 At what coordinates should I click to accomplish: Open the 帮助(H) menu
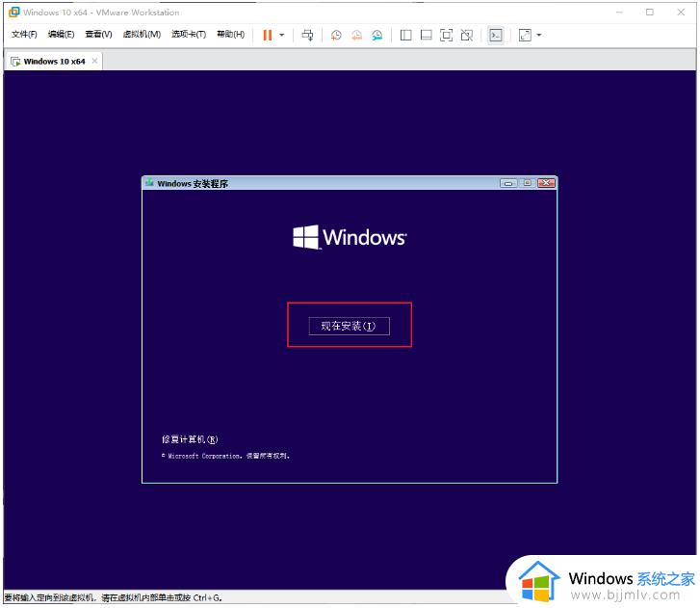pos(231,35)
